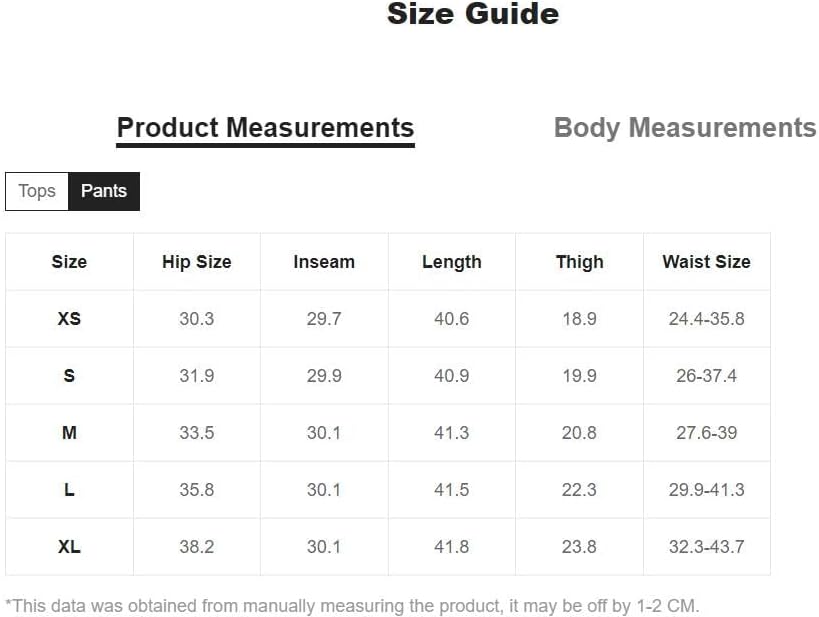Viewport: 819px width, 617px height.
Task: Click the M thigh value 20.8 cell
Action: pos(579,433)
